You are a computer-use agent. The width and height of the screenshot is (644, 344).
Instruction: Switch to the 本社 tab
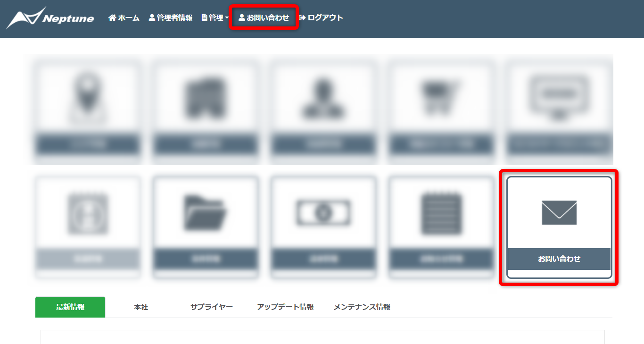pyautogui.click(x=141, y=307)
